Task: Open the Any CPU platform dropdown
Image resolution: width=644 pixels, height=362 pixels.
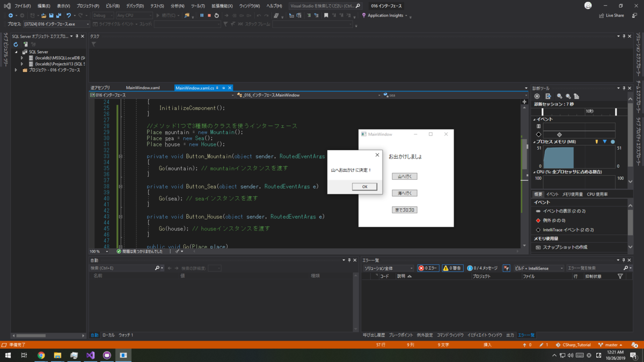Action: (134, 16)
